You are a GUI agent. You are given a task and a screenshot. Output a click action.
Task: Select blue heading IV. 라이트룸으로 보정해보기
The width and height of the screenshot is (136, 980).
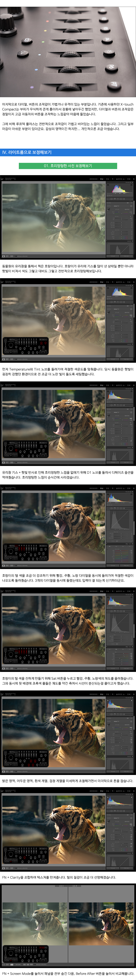68,152
